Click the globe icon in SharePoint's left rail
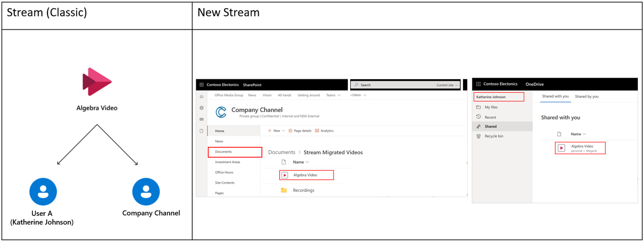644x242 pixels. [202, 108]
